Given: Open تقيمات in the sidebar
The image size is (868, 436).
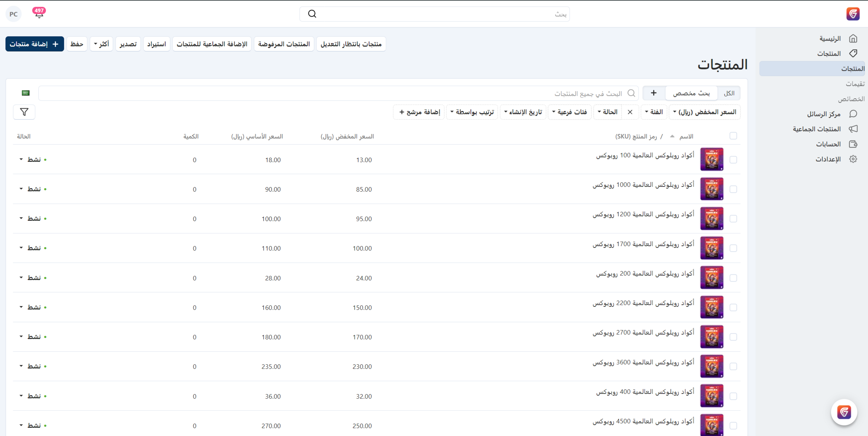Looking at the screenshot, I should pos(855,84).
